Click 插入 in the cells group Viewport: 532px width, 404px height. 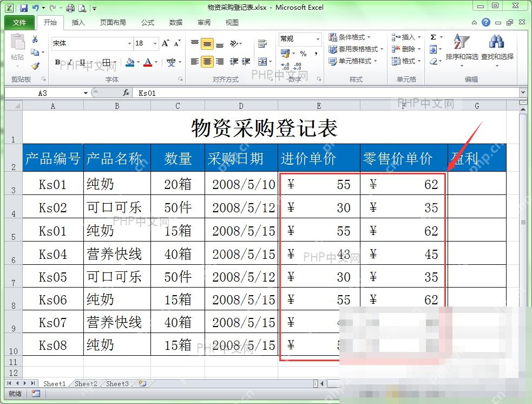coord(406,37)
